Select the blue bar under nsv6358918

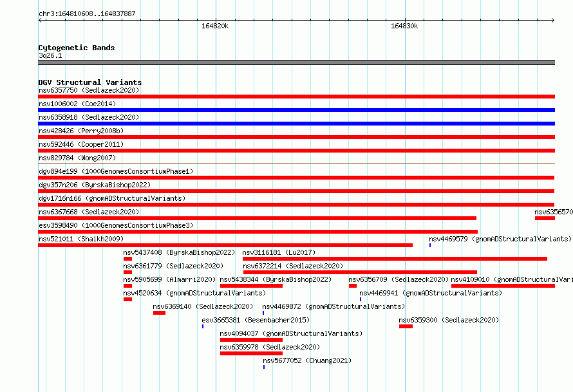click(x=296, y=124)
